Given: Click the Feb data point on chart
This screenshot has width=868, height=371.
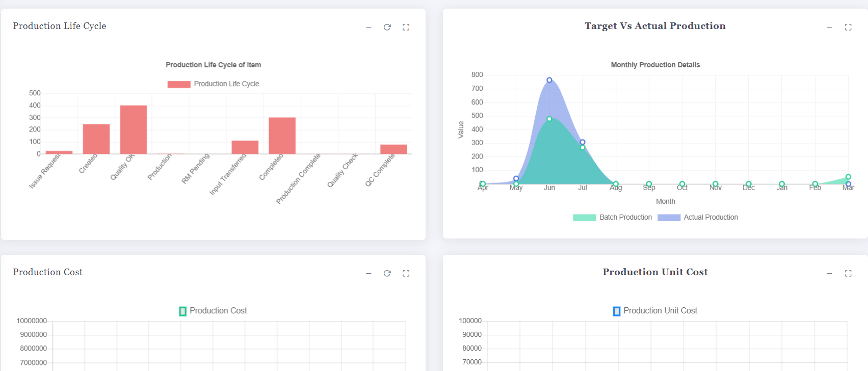Looking at the screenshot, I should point(815,184).
